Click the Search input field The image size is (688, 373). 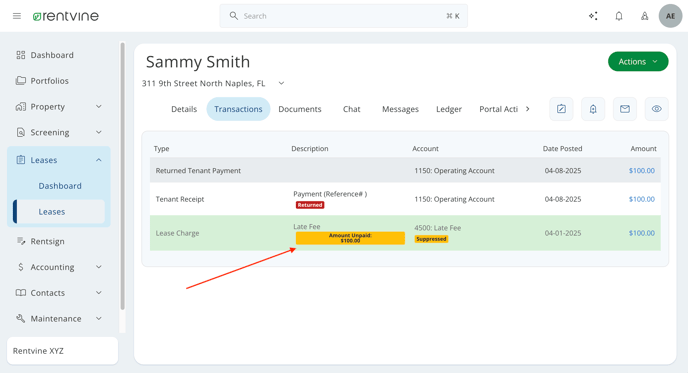pyautogui.click(x=344, y=16)
